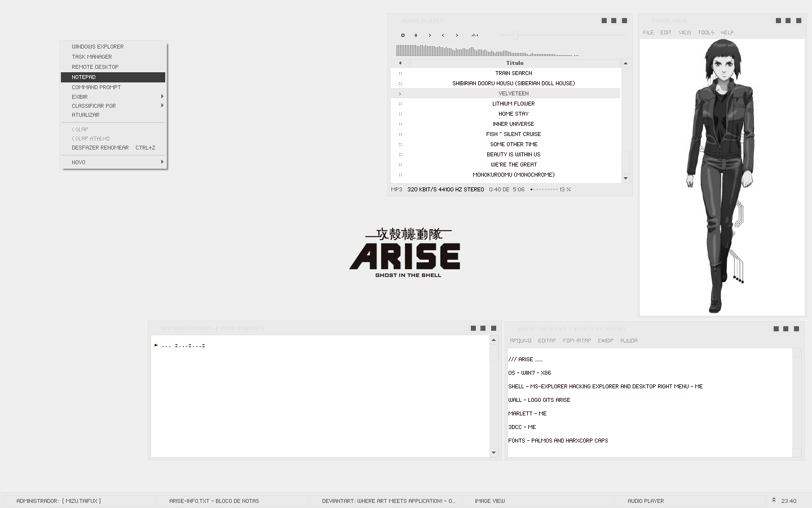Go to previous track in Audio Player
Viewport: 812px width, 508px height.
pyautogui.click(x=443, y=35)
